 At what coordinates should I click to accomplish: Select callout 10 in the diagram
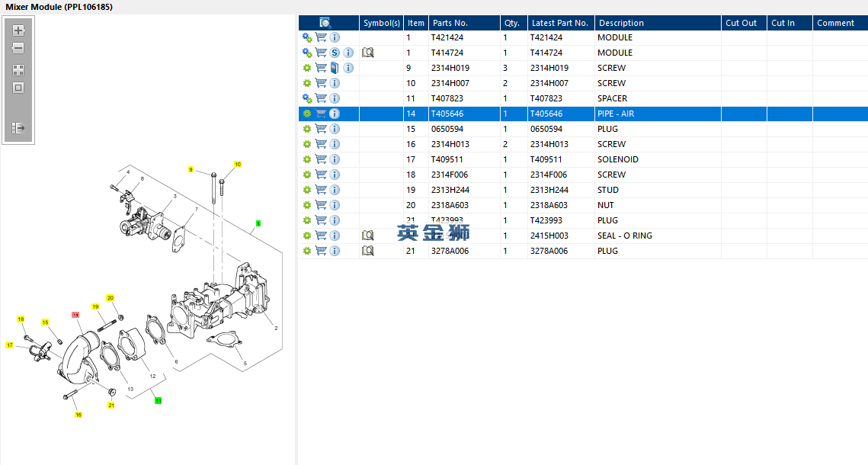pyautogui.click(x=238, y=164)
